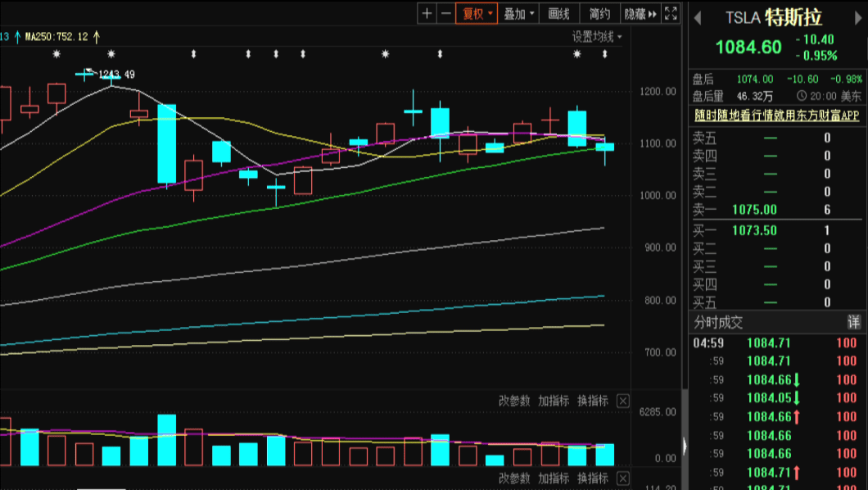Close the volume indicator panel with X
This screenshot has height=490, width=868.
(x=623, y=401)
